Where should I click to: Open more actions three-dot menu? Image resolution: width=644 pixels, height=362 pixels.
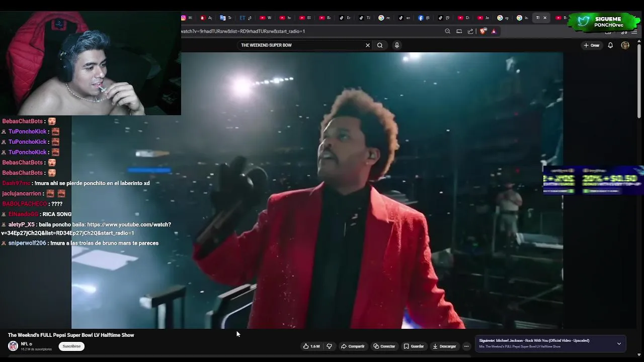pos(466,346)
